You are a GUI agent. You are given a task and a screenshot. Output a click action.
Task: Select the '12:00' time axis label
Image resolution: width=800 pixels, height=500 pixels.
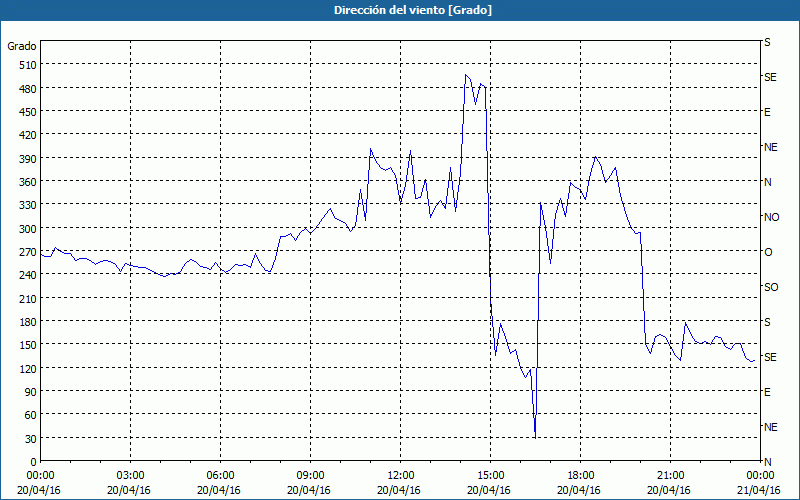(401, 476)
